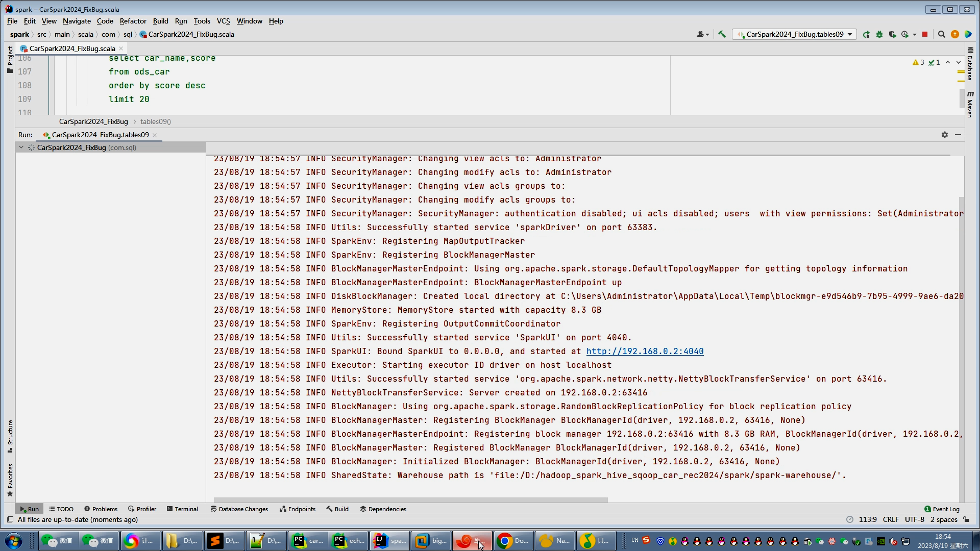Expand the tables09 breadcrumb dropdown
This screenshot has height=551, width=980.
(155, 121)
